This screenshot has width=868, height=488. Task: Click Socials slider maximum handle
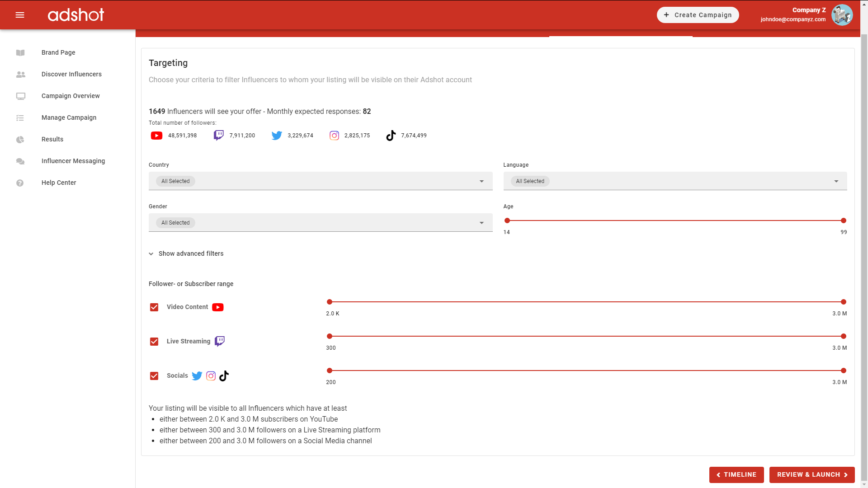pyautogui.click(x=844, y=371)
